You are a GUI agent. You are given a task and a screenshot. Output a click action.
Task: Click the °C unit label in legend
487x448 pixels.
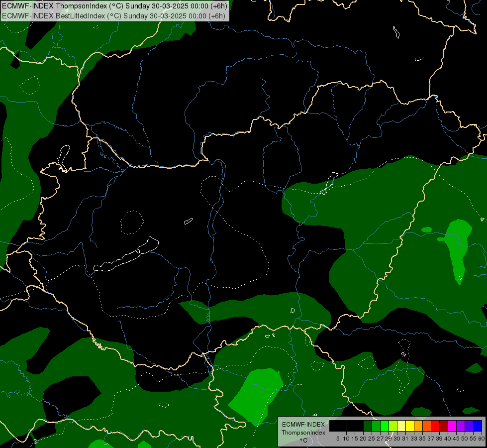pyautogui.click(x=304, y=441)
